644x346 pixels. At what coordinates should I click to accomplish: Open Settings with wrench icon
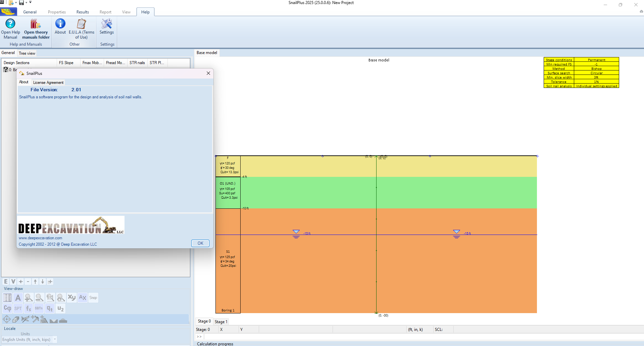point(107,27)
